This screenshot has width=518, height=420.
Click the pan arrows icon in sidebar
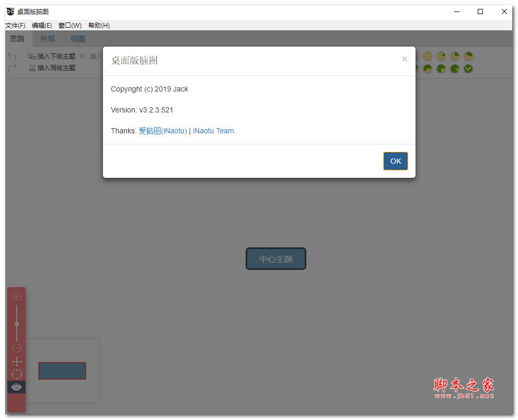[16, 361]
